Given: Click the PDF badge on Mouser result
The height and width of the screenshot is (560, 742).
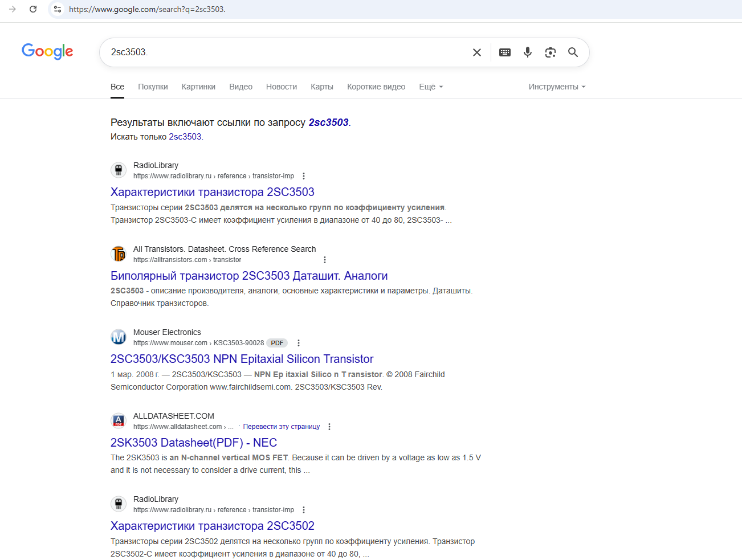Looking at the screenshot, I should click(x=278, y=343).
